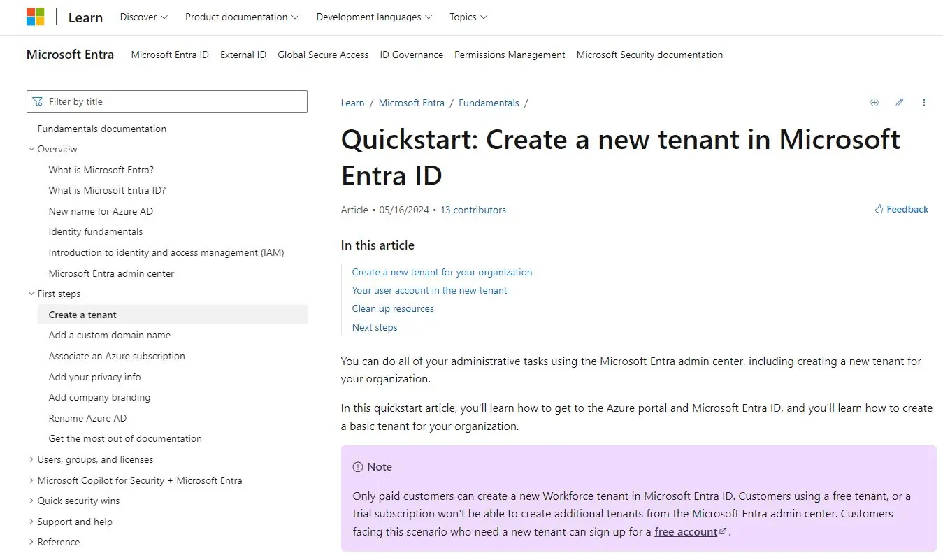Screen dimensions: 943x560
Task: Expand Users, groups, and licenses
Action: 31,459
